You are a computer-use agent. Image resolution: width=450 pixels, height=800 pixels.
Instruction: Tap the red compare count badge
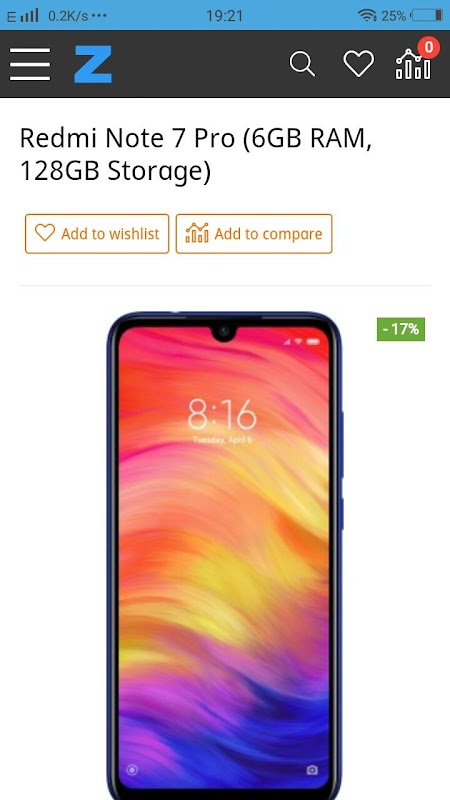click(429, 47)
